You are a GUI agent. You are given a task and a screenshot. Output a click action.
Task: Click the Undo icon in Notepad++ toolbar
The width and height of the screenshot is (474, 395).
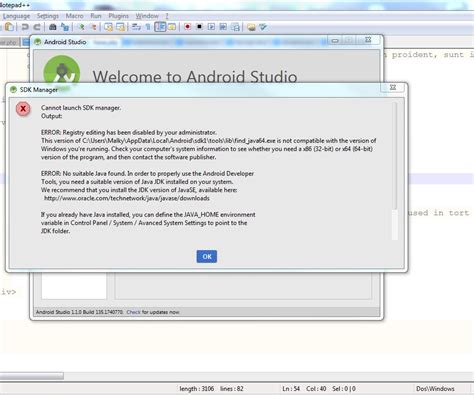[25, 27]
